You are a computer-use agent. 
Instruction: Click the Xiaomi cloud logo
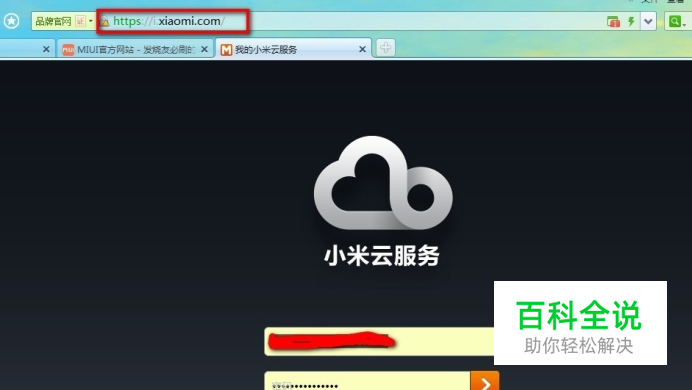[383, 183]
